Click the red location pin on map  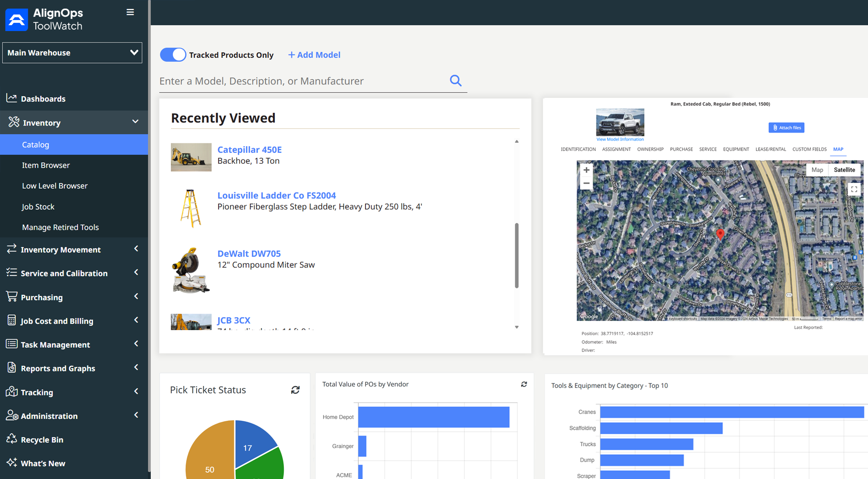720,234
